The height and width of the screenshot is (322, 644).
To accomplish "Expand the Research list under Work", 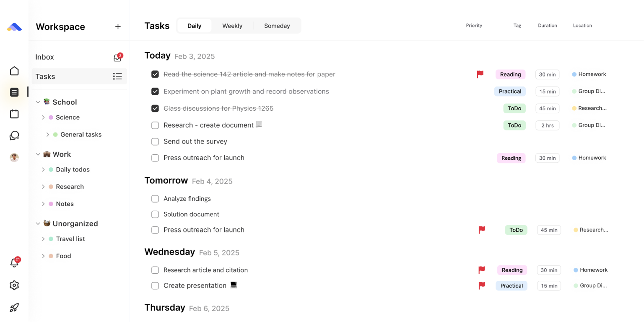I will (44, 186).
